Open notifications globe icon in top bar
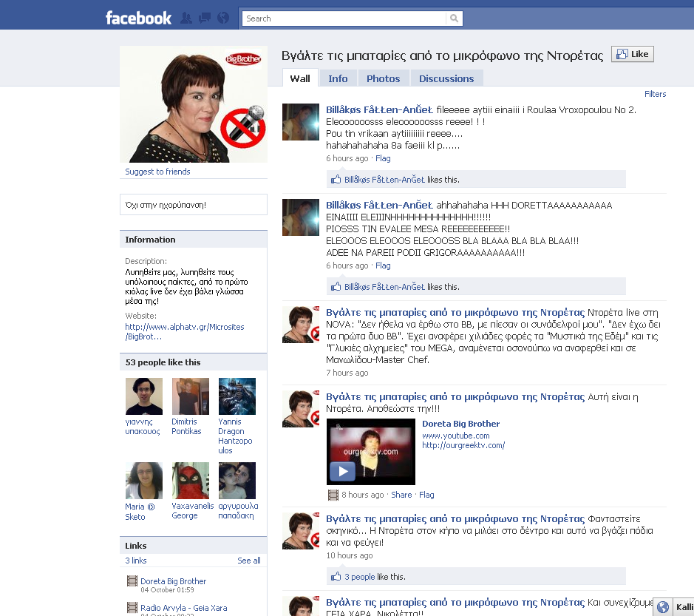This screenshot has width=694, height=616. [x=223, y=18]
